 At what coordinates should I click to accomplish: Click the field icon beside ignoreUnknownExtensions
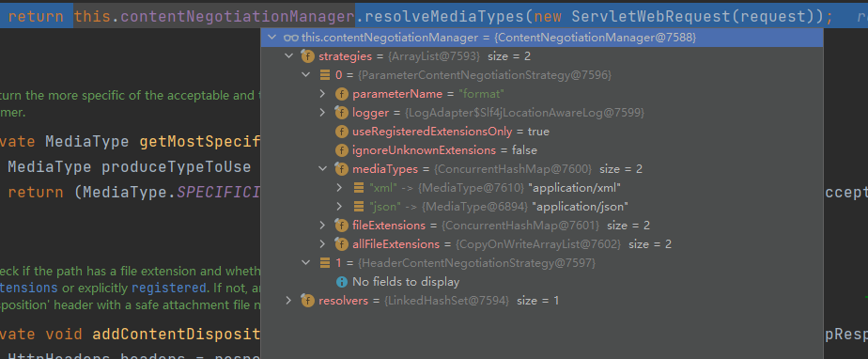[342, 150]
